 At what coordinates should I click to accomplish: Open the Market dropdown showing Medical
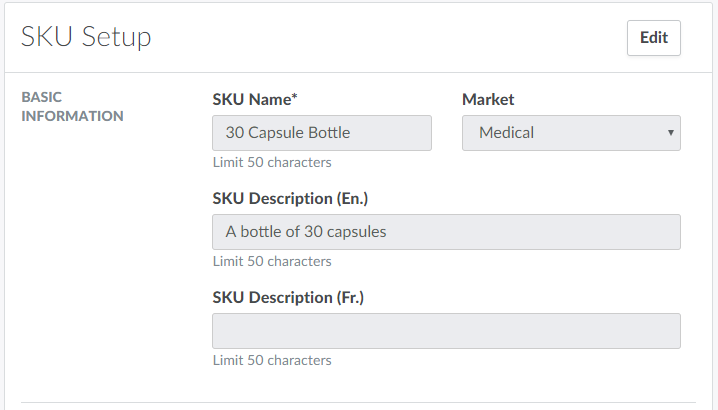coord(571,133)
